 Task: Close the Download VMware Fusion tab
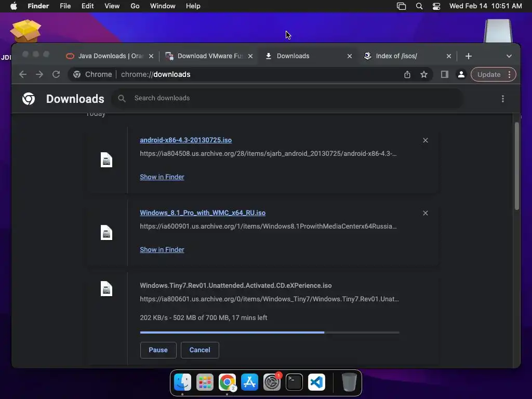pyautogui.click(x=250, y=56)
